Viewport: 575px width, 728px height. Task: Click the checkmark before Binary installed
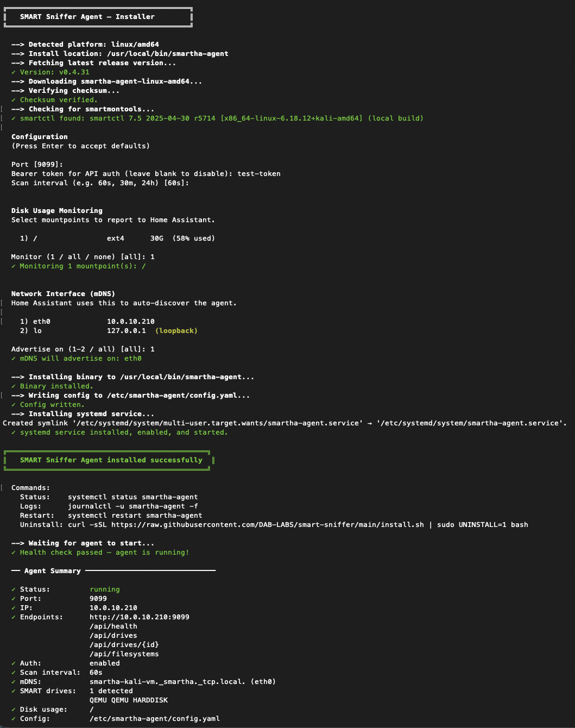coord(14,386)
